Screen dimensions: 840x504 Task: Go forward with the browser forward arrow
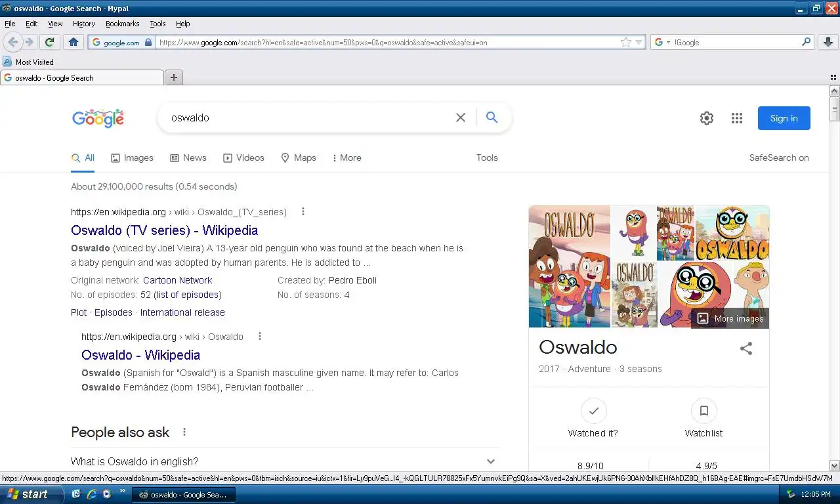(30, 42)
